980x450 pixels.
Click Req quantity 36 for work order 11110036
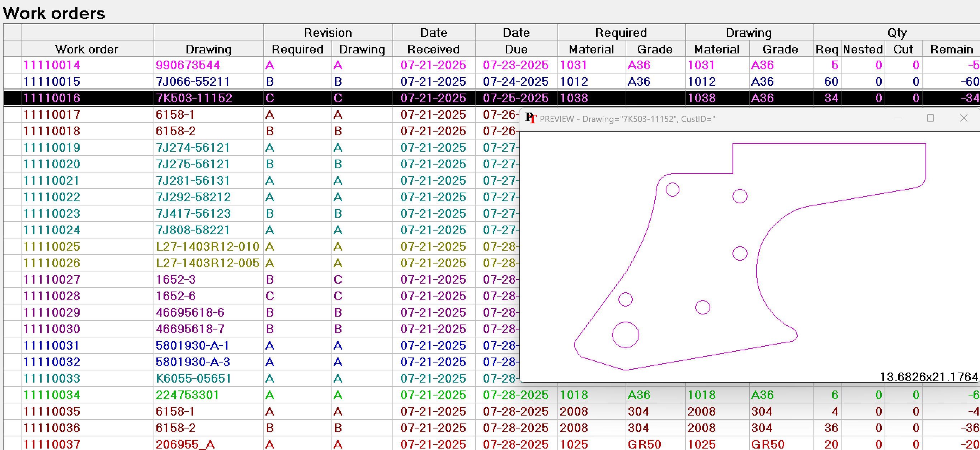(831, 428)
